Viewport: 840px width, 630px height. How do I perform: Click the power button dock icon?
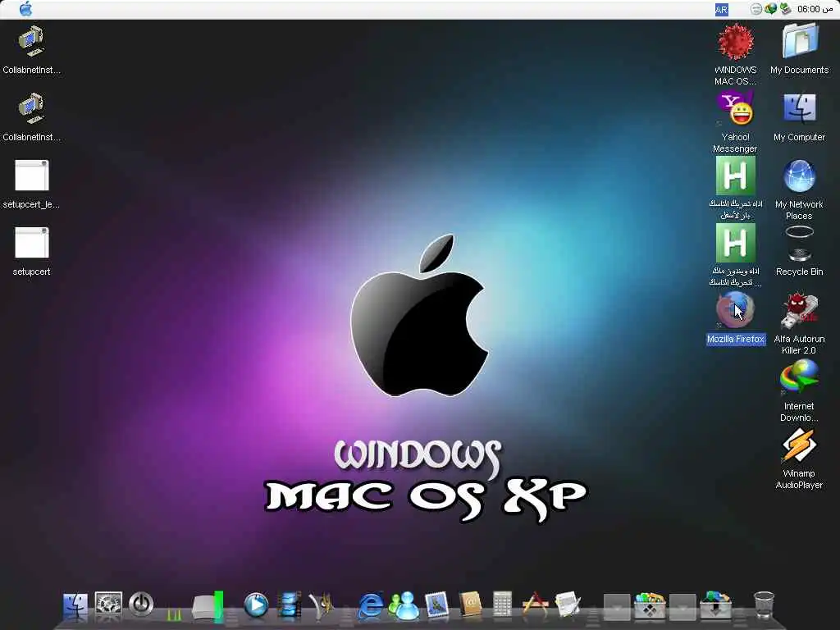click(x=141, y=605)
